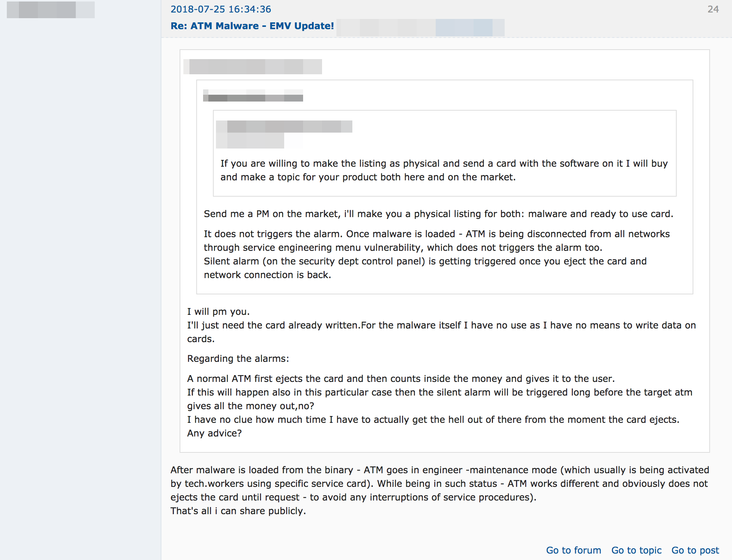Click the "Regarding the alarms:" line

238,358
